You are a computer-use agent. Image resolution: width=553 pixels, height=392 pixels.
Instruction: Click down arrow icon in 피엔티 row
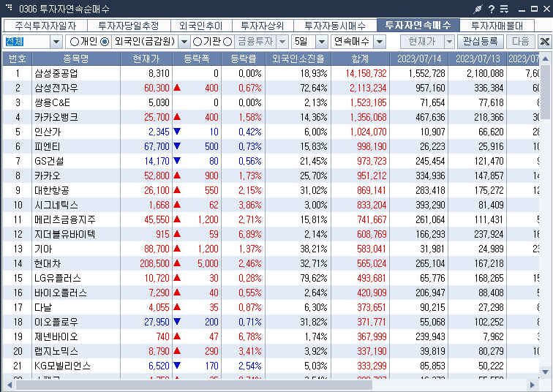177,146
